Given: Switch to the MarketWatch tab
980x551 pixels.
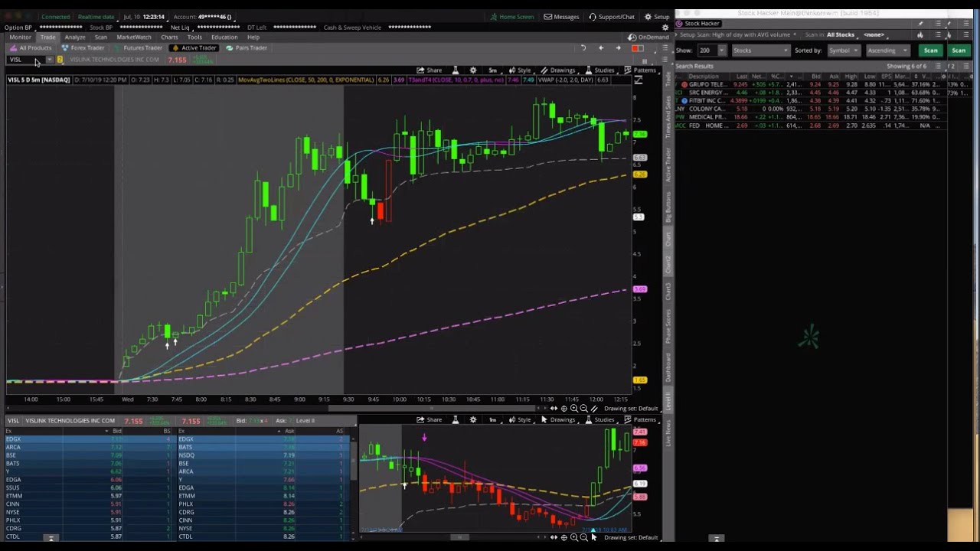Looking at the screenshot, I should click(134, 37).
